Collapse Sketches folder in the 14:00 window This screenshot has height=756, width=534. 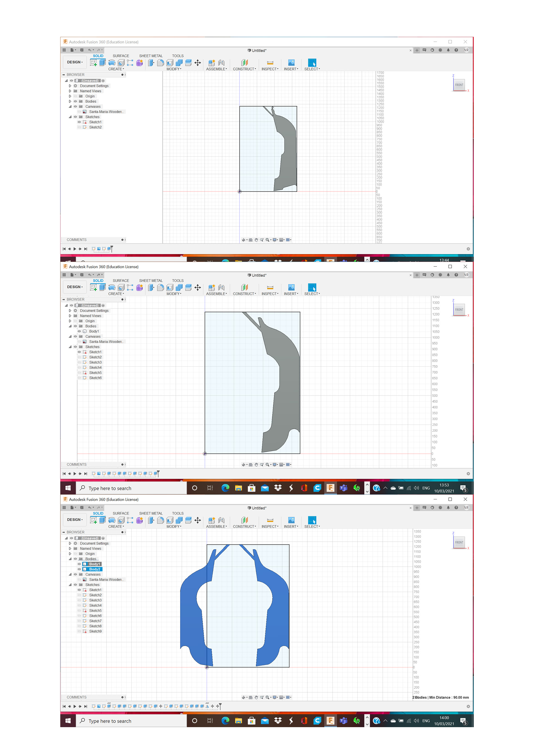tap(70, 585)
